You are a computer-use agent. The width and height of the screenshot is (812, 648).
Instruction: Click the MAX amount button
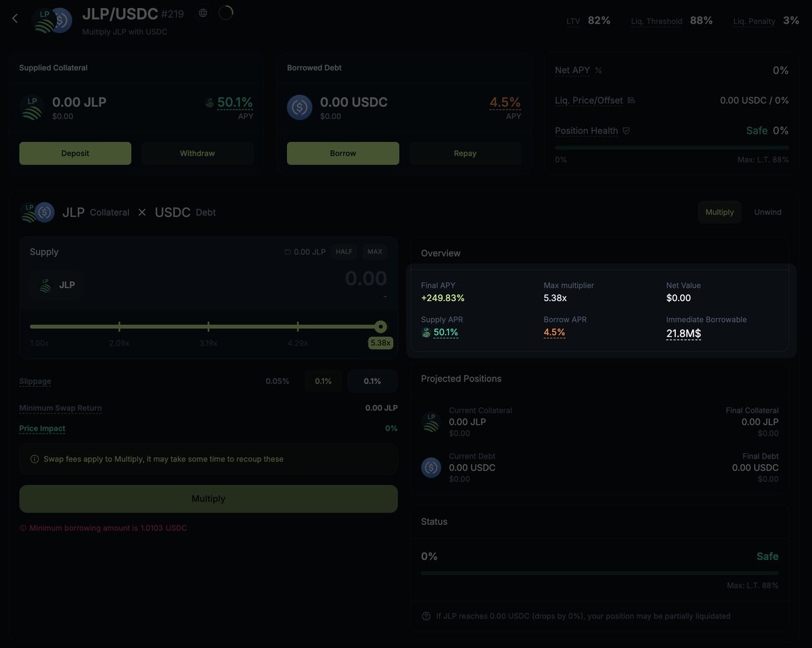(x=375, y=252)
